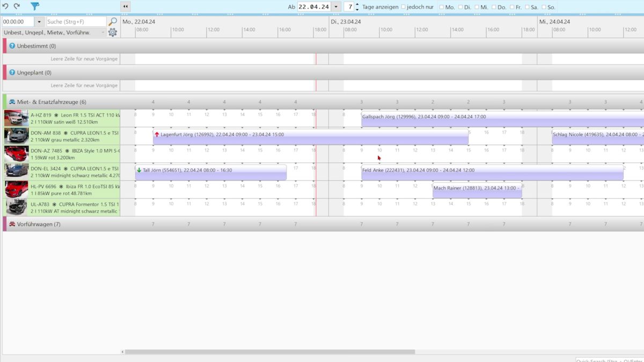Open the Lagenfurt Jörg booking bar
644x362 pixels.
click(310, 137)
